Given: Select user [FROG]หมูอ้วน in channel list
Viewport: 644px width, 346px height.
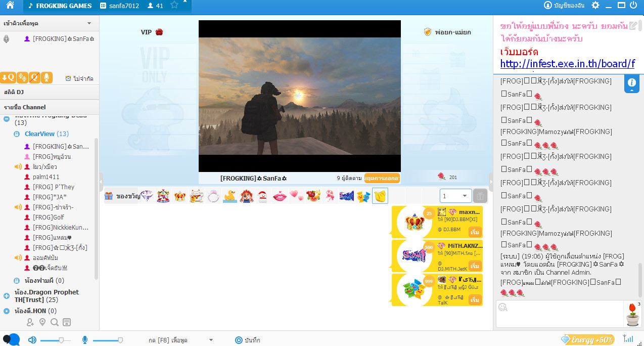Looking at the screenshot, I should point(52,156).
